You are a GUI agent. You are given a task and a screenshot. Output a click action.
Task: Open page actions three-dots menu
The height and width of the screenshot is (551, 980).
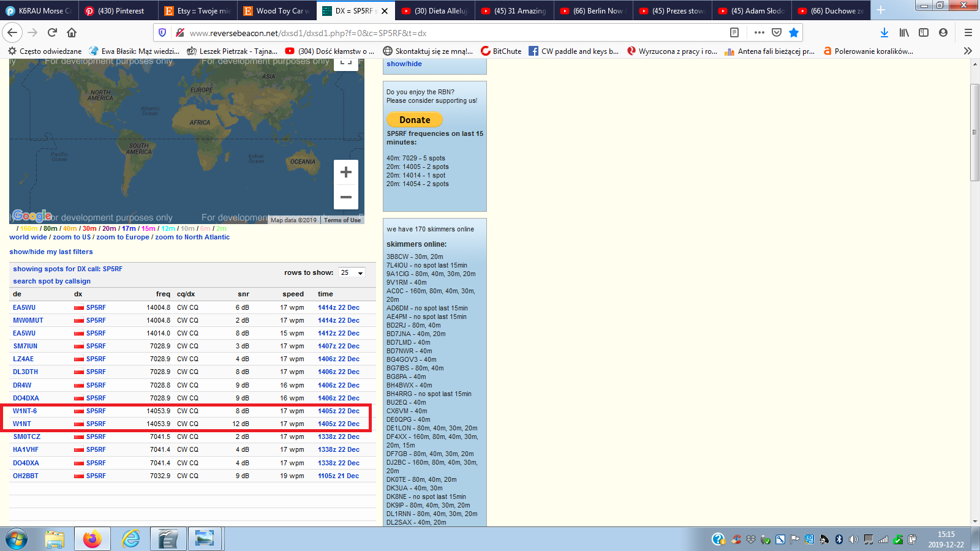point(759,32)
